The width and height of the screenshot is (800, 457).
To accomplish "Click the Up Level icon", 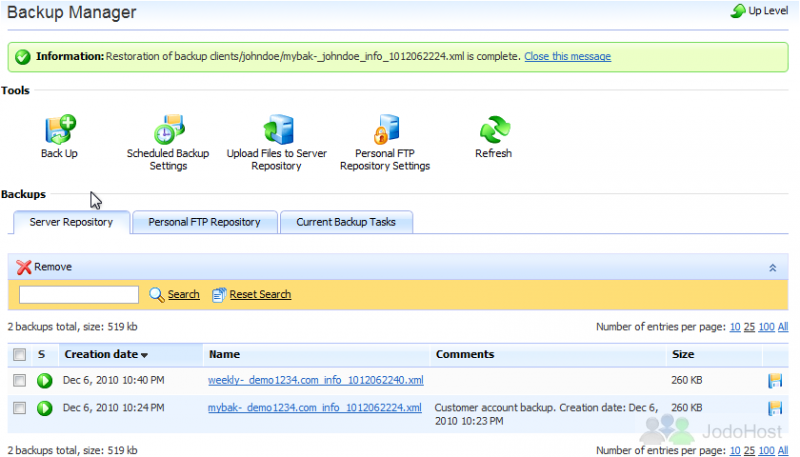I will [739, 11].
